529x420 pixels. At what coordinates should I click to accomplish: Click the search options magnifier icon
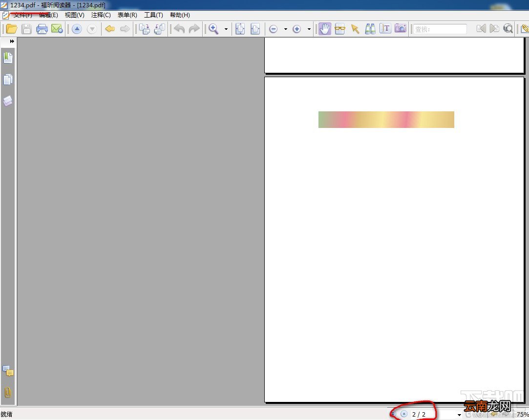click(508, 29)
